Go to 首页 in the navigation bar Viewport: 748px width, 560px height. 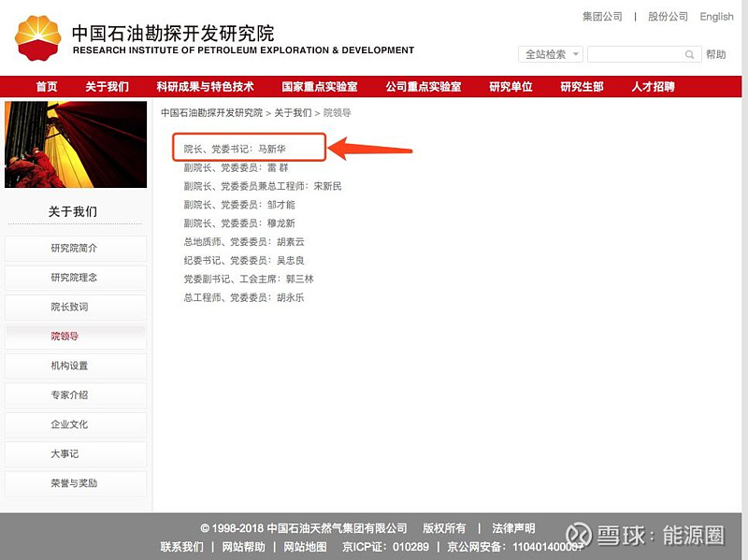click(45, 86)
